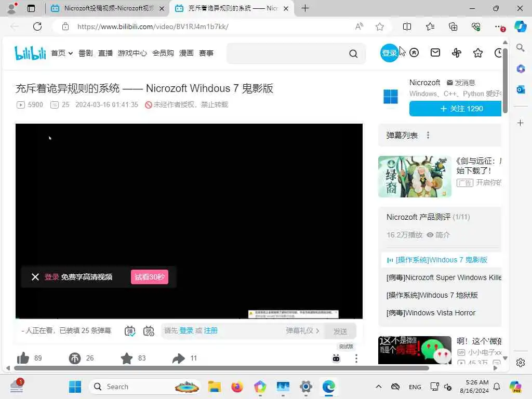Click the address bar URL

(153, 26)
